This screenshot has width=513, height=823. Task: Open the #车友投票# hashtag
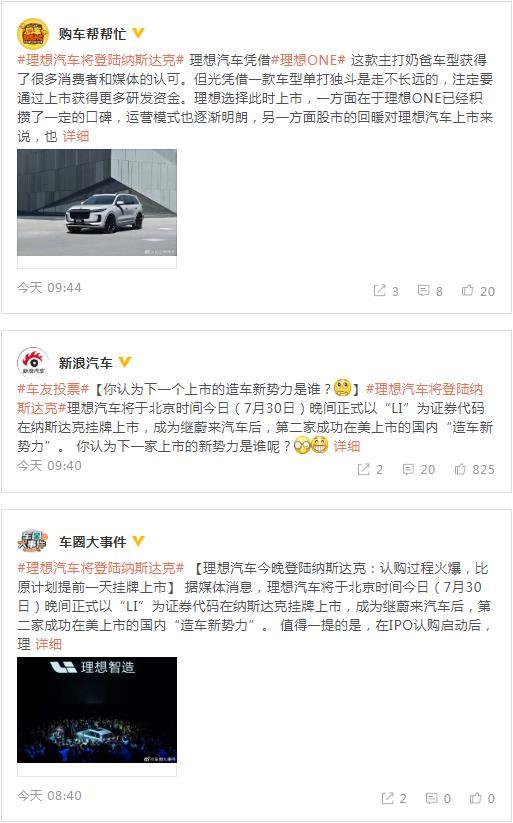[54, 389]
